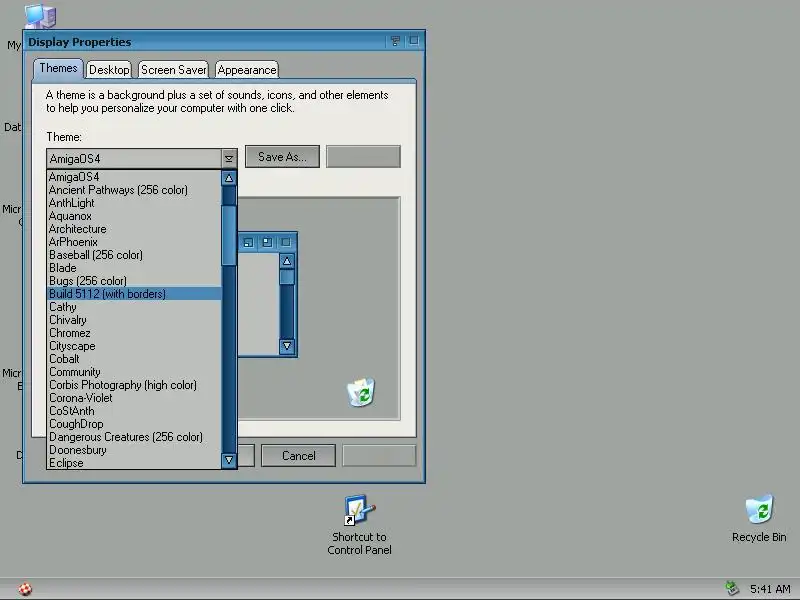Pick the Community theme
Image resolution: width=800 pixels, height=600 pixels.
134,372
